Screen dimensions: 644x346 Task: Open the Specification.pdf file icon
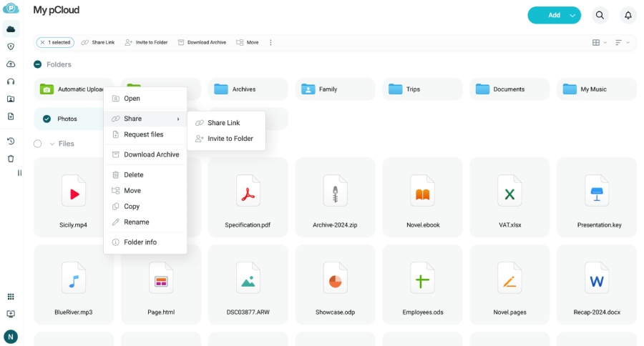[x=248, y=192]
